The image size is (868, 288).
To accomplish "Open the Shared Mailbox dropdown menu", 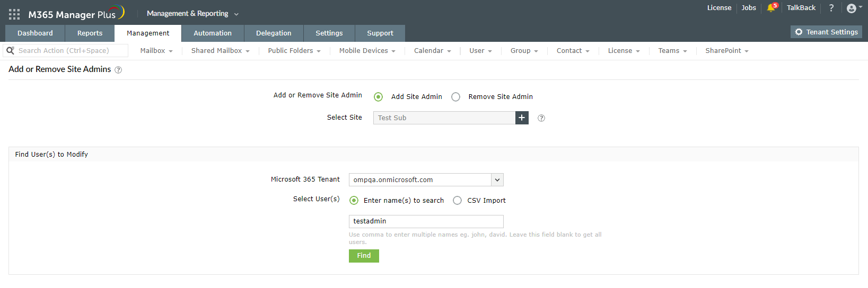I will pos(220,51).
